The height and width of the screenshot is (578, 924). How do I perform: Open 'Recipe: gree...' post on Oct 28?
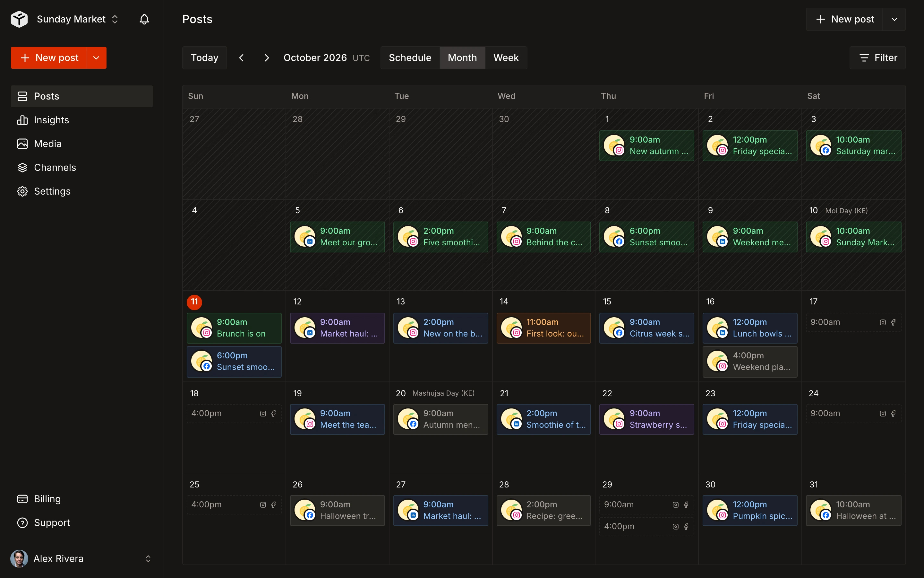coord(543,510)
